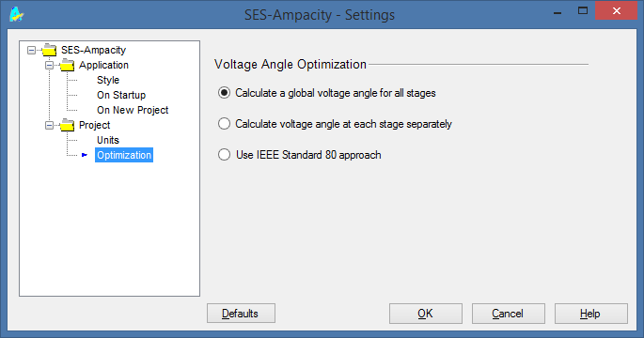644x338 pixels.
Task: Dismiss the dialog with Cancel
Action: click(x=508, y=314)
